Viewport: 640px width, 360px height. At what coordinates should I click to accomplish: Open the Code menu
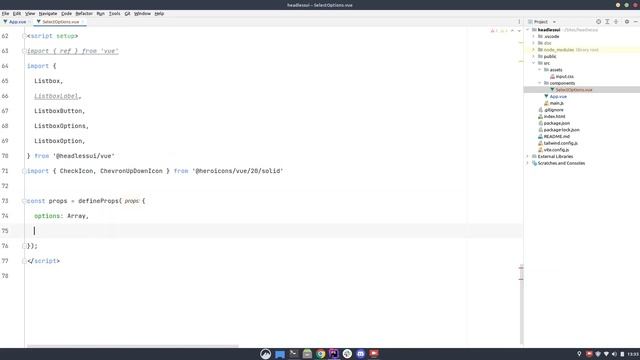[x=66, y=13]
